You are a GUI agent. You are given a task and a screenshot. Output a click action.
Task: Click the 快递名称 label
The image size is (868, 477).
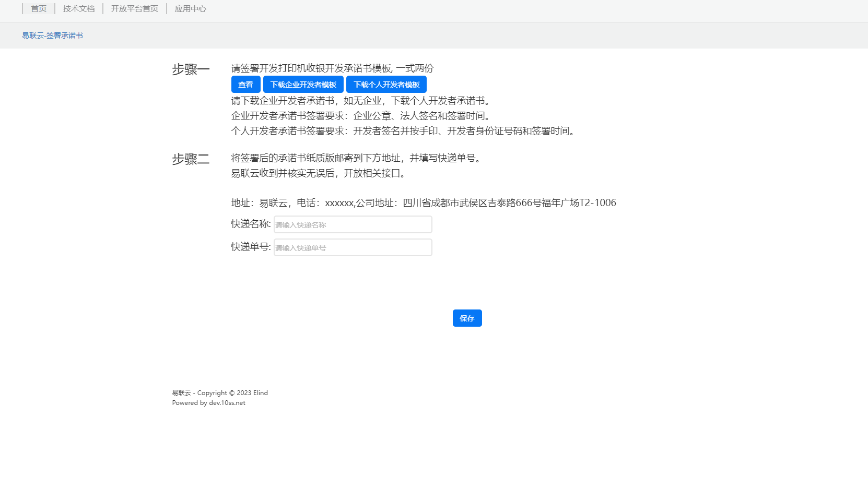pyautogui.click(x=251, y=224)
